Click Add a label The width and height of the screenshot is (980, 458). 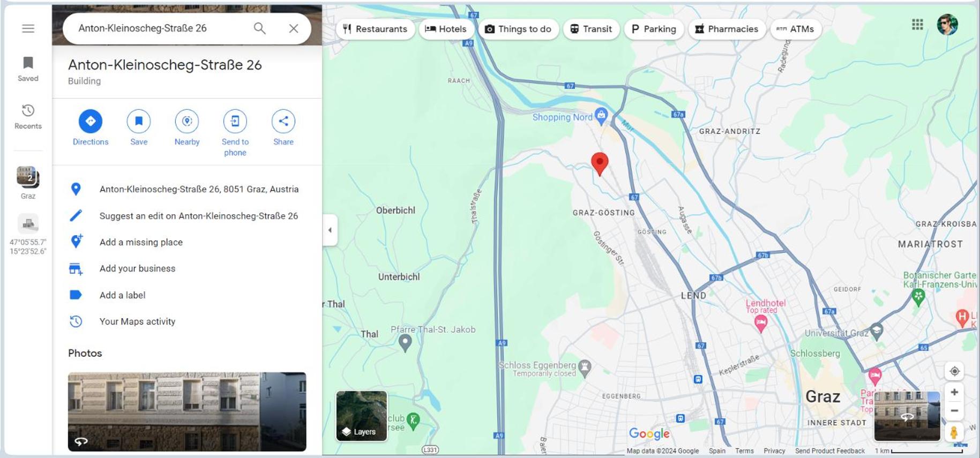[x=187, y=295]
